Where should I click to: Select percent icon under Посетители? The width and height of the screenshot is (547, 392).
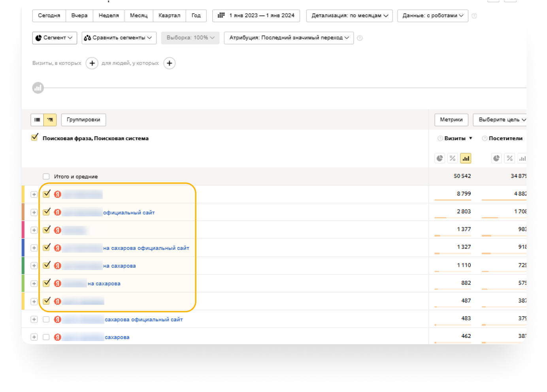pyautogui.click(x=510, y=158)
